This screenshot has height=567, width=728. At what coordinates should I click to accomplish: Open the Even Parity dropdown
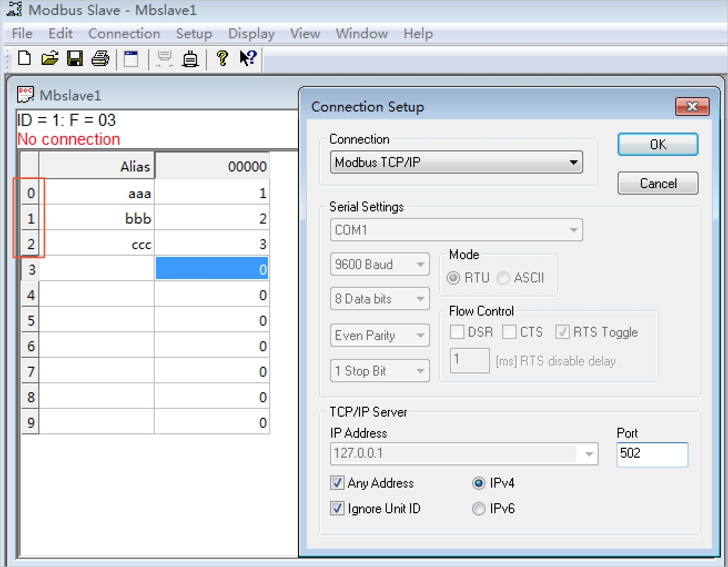[x=380, y=336]
